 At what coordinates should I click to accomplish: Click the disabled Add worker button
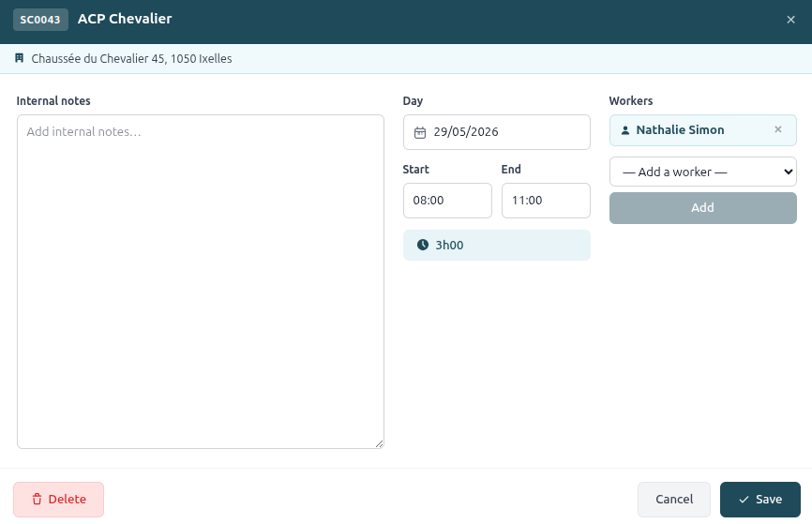702,208
